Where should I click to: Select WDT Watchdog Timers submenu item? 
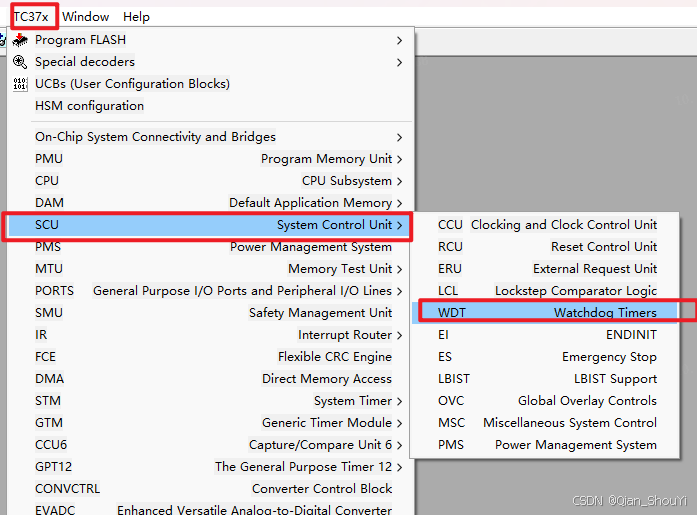(x=545, y=312)
